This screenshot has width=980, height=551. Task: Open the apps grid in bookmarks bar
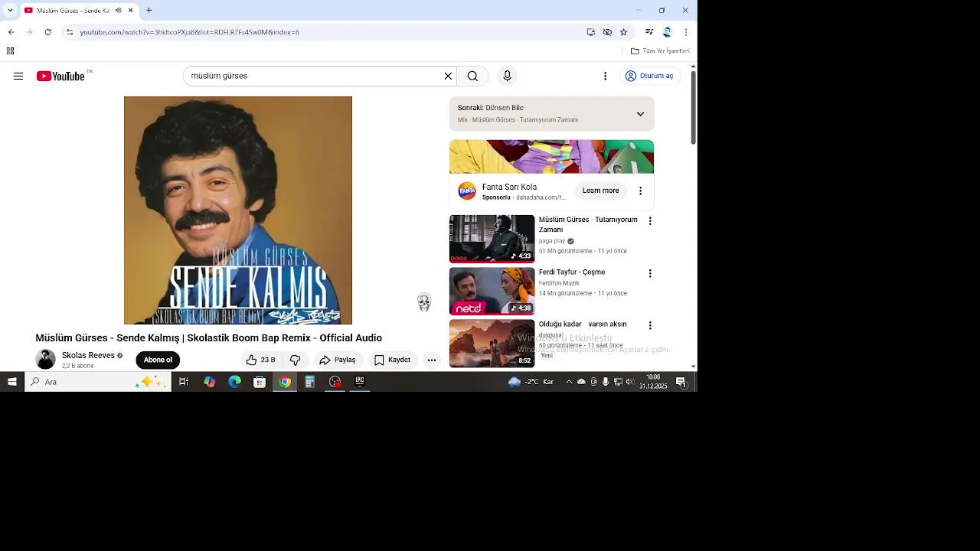(10, 51)
